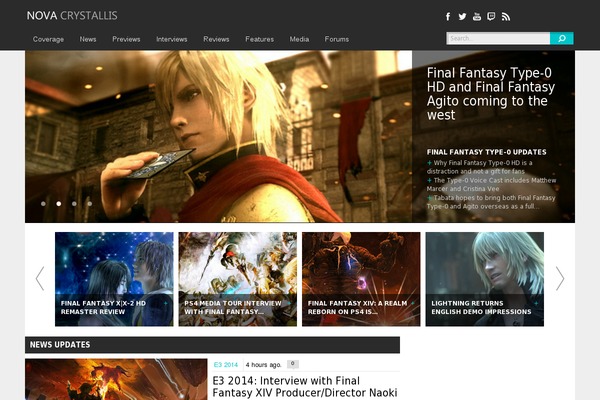
Task: Open the Previews menu item
Action: tap(126, 39)
